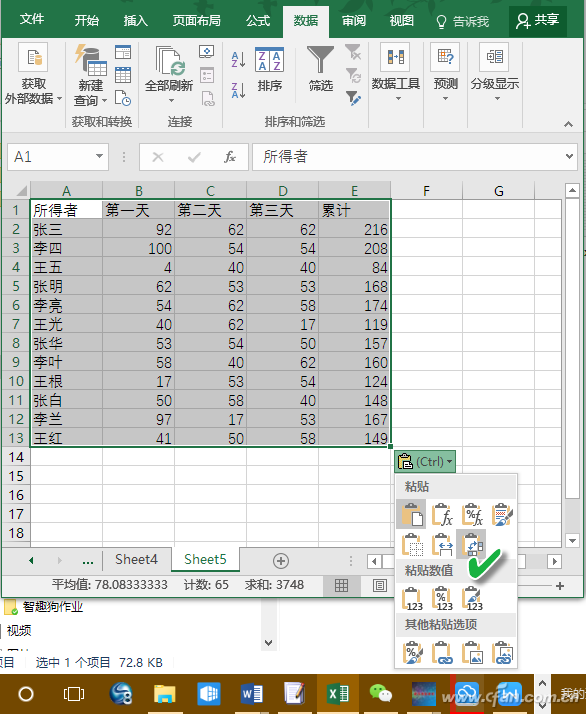
Task: Choose Paste Linked Picture option
Action: [502, 653]
